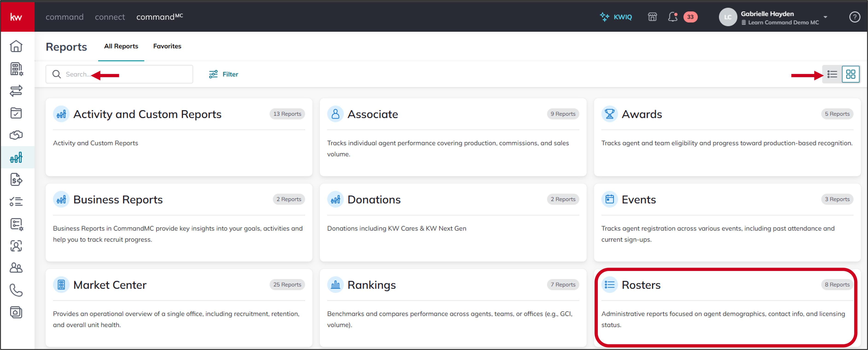
Task: Open the people group sidebar icon
Action: pyautogui.click(x=16, y=268)
